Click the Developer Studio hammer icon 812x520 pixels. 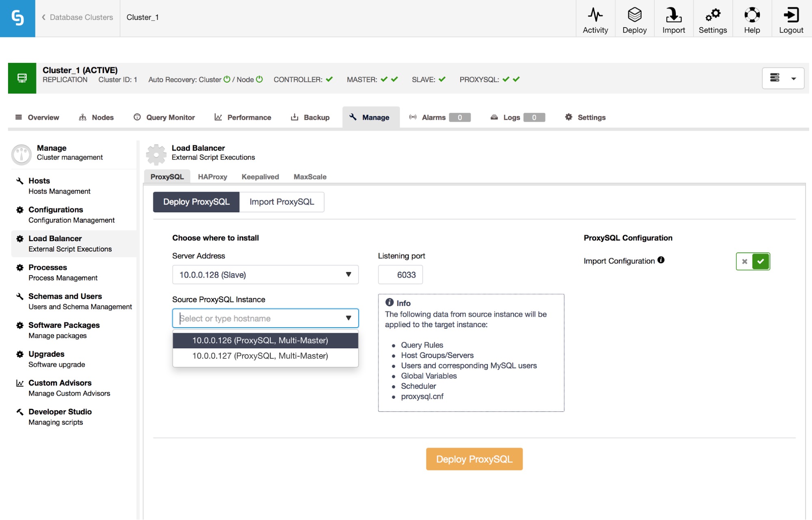tap(19, 412)
